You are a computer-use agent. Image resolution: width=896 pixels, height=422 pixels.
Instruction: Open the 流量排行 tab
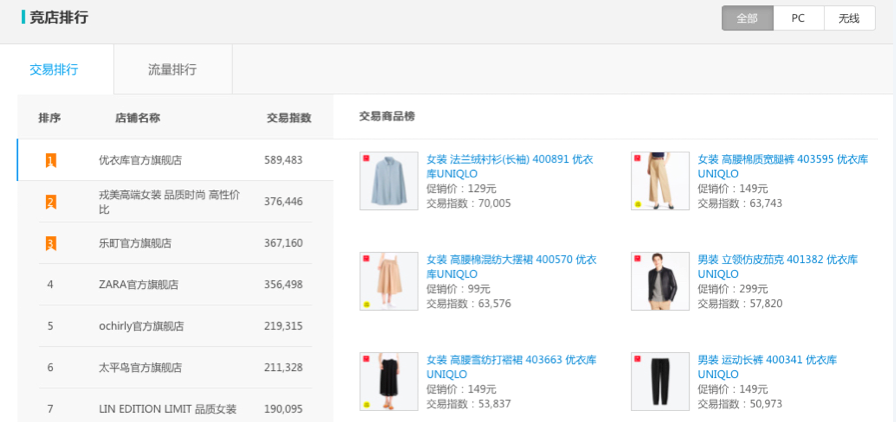click(x=173, y=70)
